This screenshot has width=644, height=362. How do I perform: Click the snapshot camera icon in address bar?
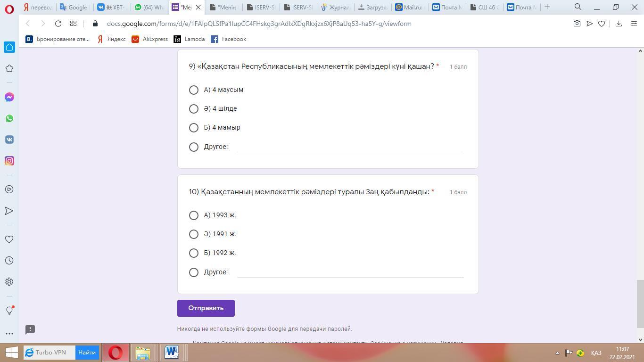click(x=577, y=24)
